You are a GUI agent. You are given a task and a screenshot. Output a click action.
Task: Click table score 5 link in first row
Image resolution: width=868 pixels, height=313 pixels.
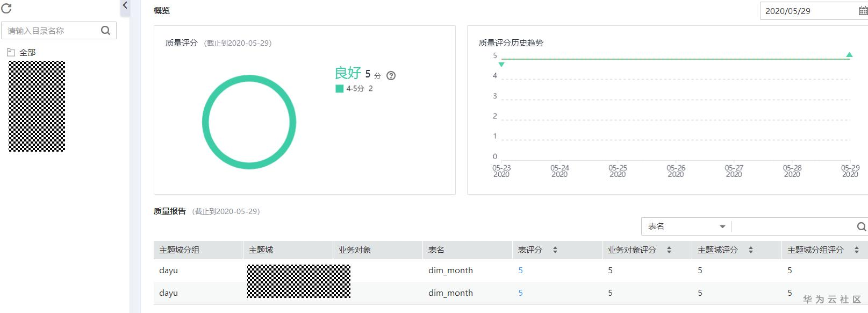click(x=520, y=271)
